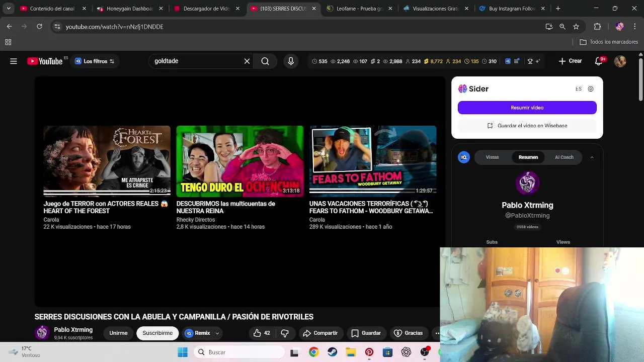Click the Guardar button
The image size is (644, 362).
tap(366, 333)
